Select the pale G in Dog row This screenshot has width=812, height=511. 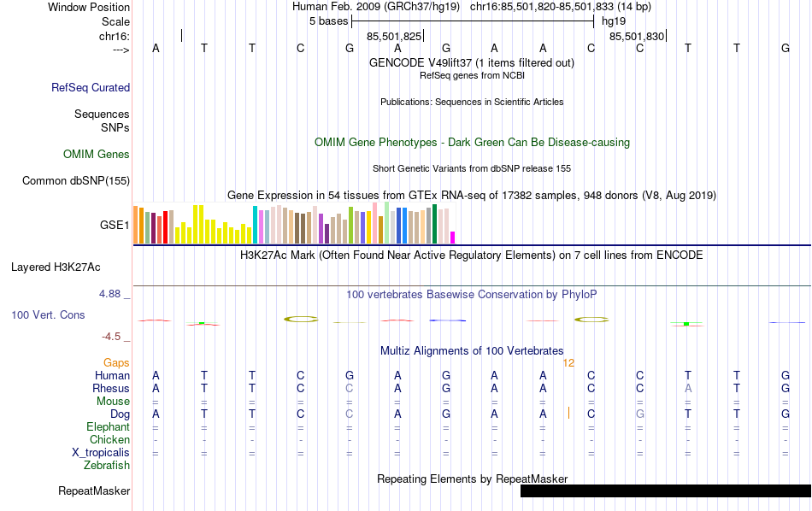(x=640, y=414)
